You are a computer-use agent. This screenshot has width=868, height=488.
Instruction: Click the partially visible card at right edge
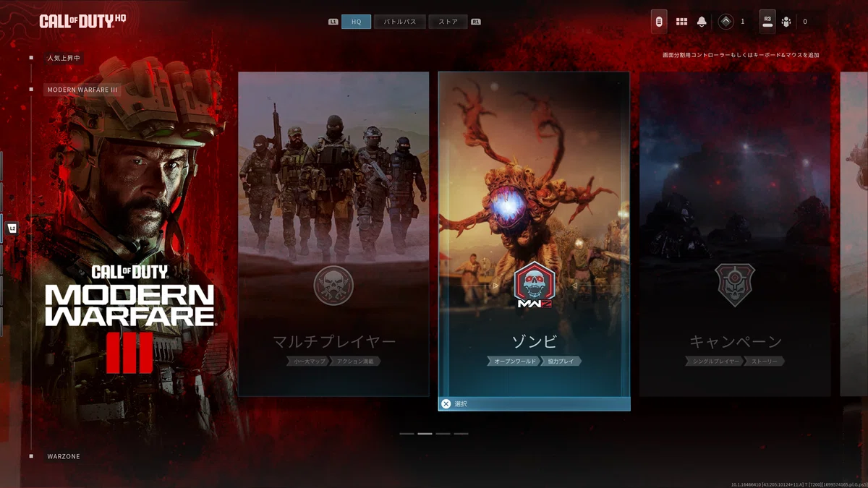tap(854, 234)
